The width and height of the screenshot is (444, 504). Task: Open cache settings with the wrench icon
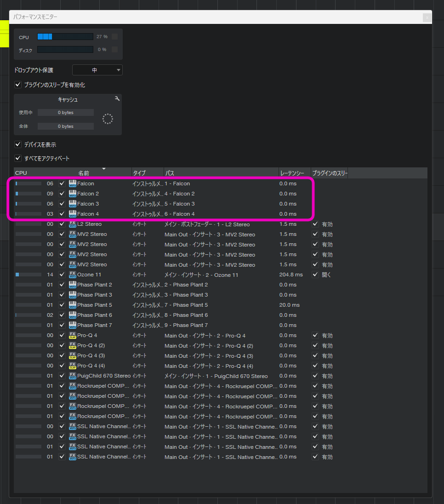coord(117,99)
